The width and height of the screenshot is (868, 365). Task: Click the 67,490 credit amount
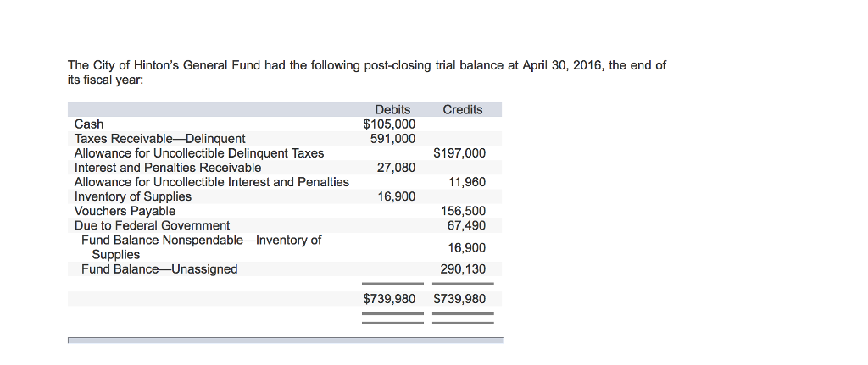tap(466, 225)
